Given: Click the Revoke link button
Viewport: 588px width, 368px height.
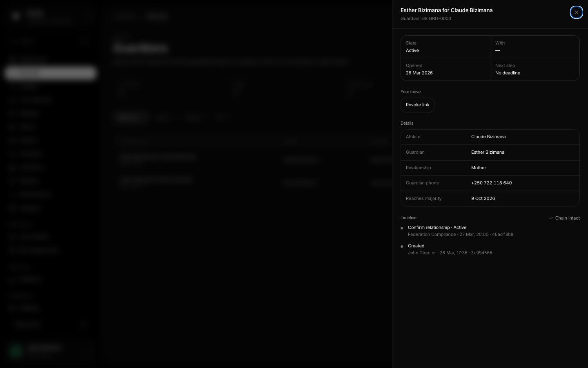Looking at the screenshot, I should (417, 105).
